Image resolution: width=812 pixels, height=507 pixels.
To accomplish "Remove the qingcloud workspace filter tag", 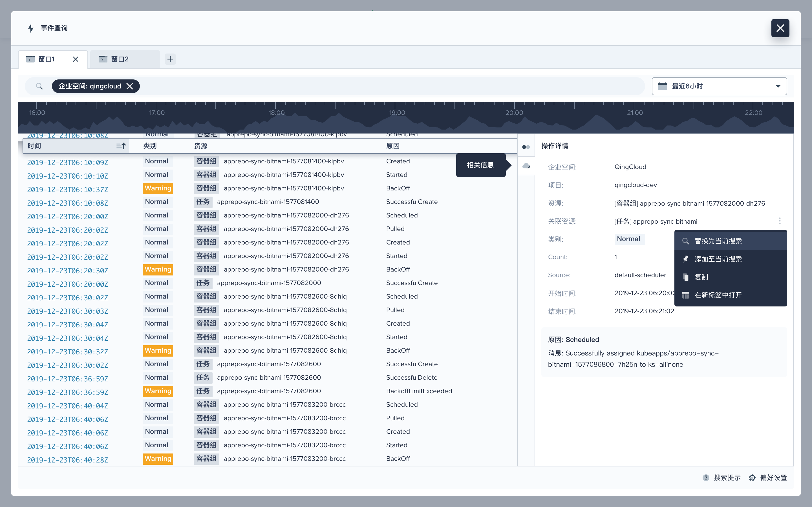I will click(130, 86).
